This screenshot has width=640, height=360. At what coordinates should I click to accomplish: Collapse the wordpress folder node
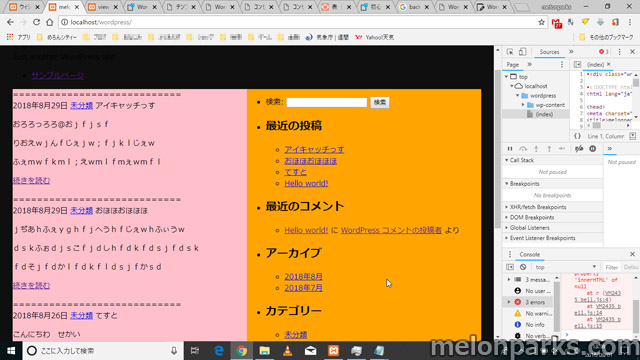click(518, 96)
